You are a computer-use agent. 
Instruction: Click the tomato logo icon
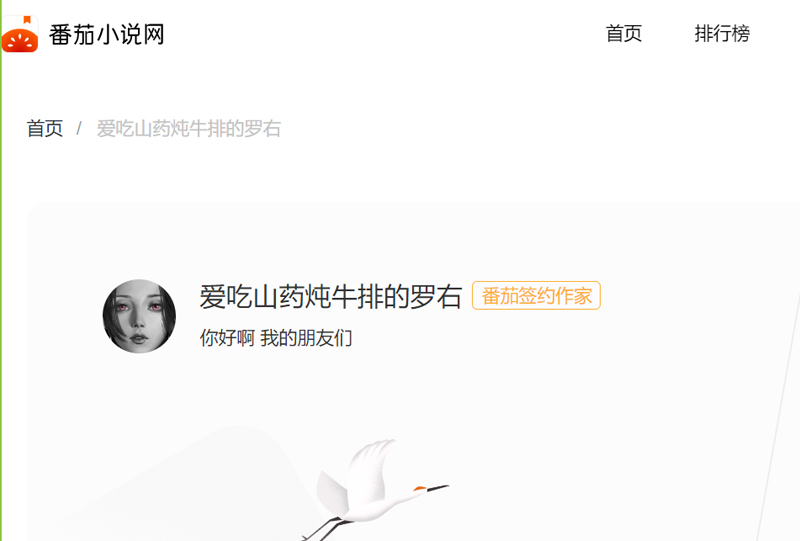(x=20, y=34)
